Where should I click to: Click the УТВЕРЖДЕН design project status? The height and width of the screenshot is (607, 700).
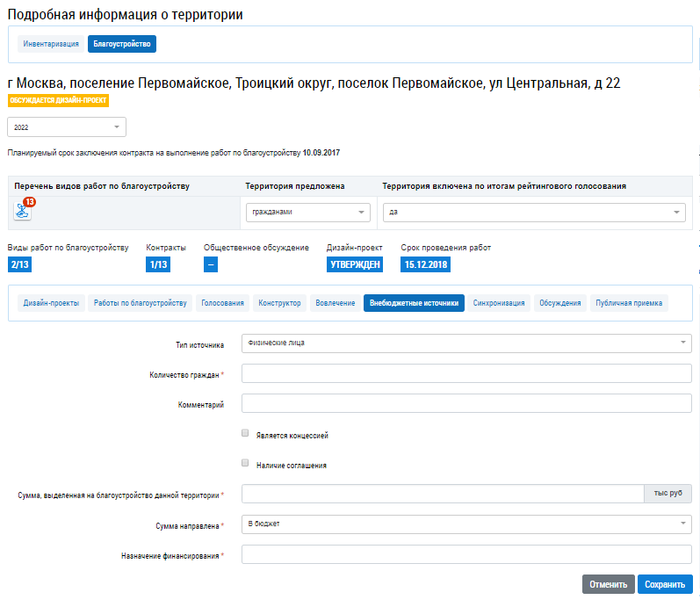click(355, 264)
